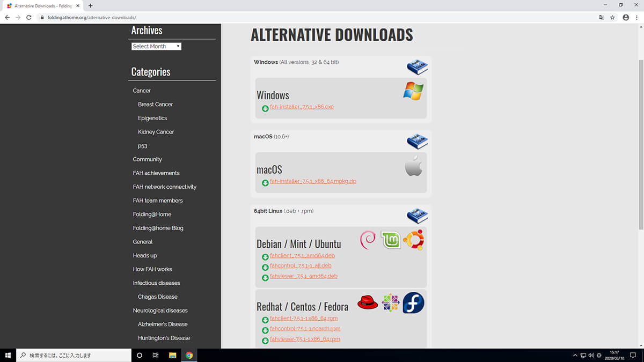Click the CentOS logo icon
Viewport: 644px width, 362px height.
[391, 303]
